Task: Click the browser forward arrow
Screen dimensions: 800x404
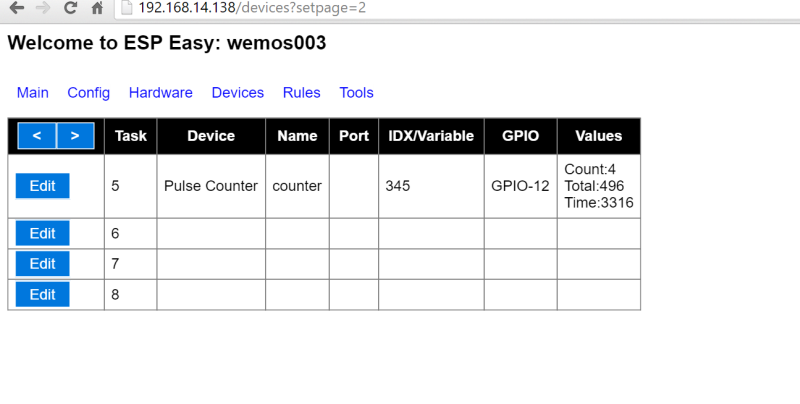Action: pyautogui.click(x=43, y=8)
